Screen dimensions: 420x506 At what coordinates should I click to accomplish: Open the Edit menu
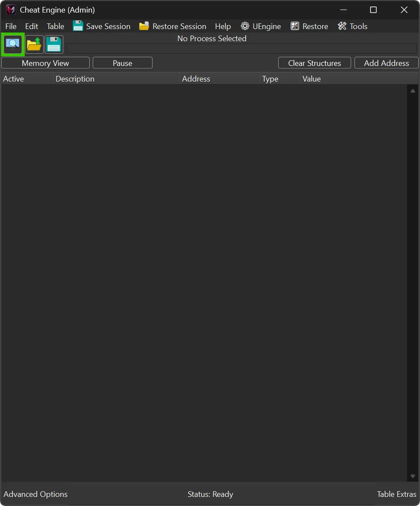32,26
